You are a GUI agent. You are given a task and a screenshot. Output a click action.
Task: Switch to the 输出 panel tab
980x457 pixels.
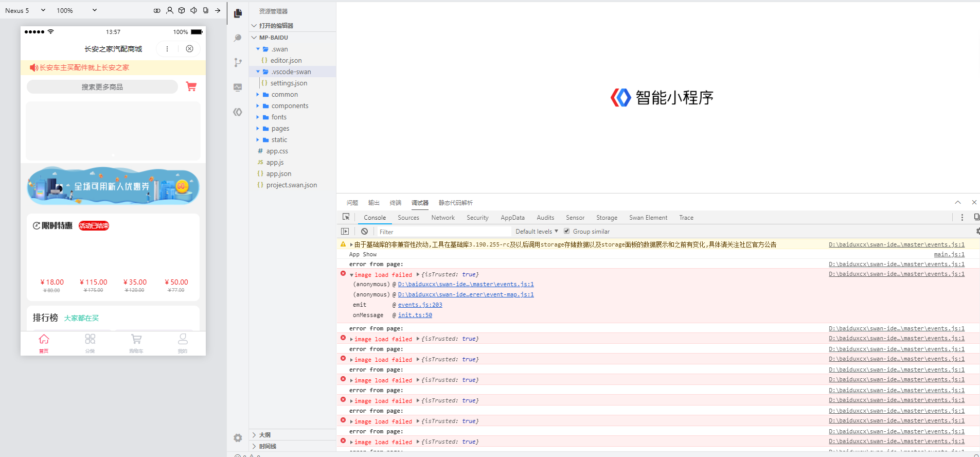pyautogui.click(x=374, y=203)
